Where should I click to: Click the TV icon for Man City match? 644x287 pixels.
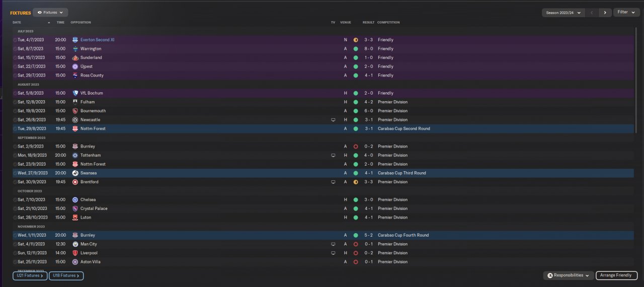[x=333, y=244]
